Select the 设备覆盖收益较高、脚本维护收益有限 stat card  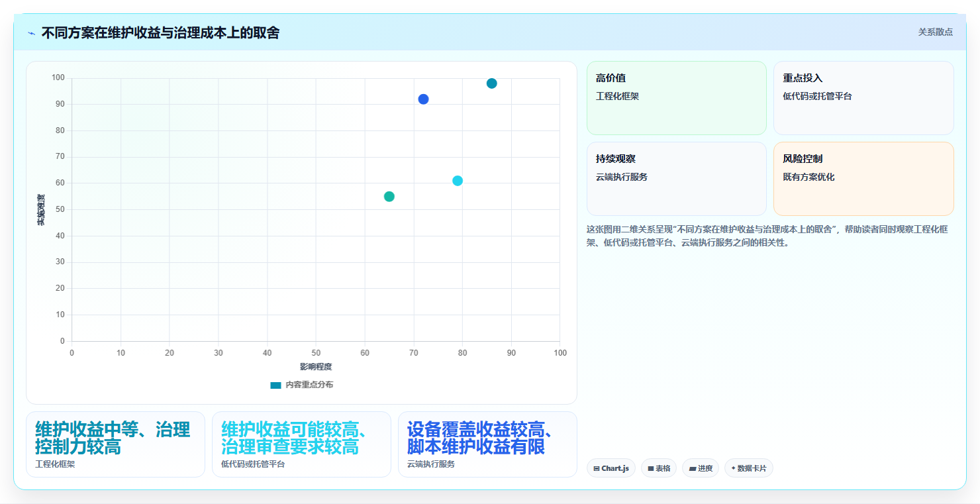click(487, 444)
